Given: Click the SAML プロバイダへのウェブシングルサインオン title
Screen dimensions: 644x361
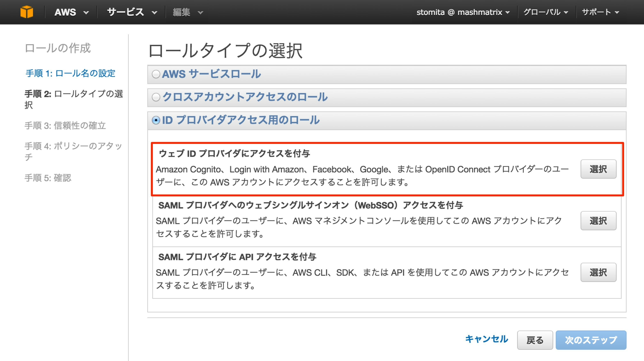Looking at the screenshot, I should click(x=311, y=205).
